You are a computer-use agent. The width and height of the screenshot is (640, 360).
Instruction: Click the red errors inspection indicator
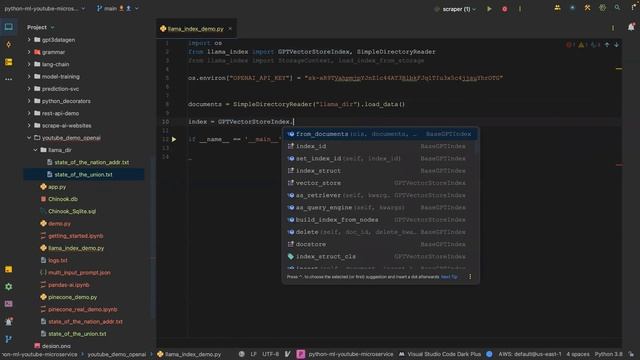click(571, 44)
